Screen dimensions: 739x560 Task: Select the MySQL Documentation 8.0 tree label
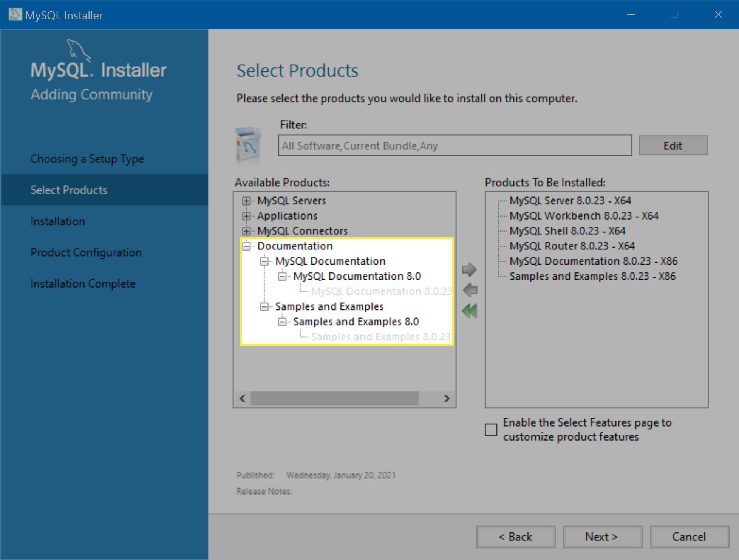pyautogui.click(x=357, y=276)
